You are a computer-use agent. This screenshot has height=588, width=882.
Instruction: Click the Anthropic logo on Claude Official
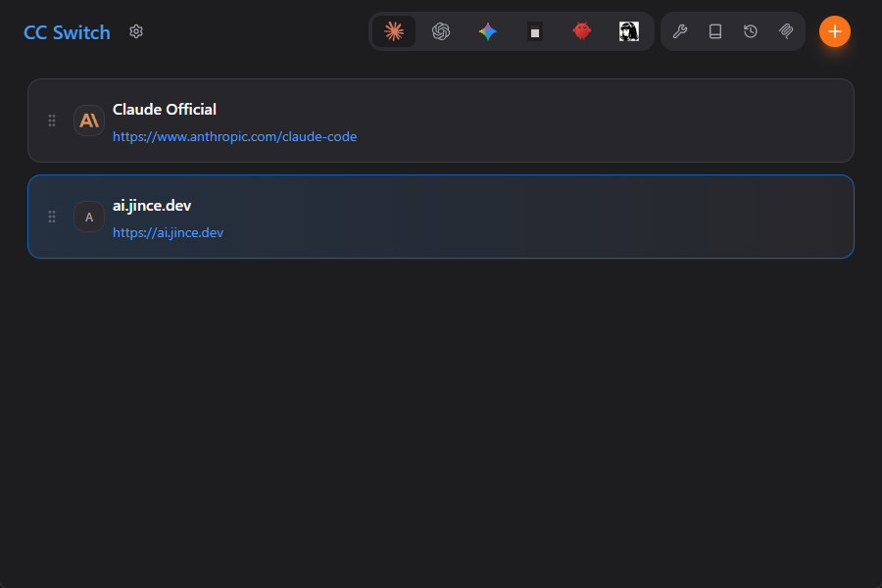pyautogui.click(x=89, y=121)
